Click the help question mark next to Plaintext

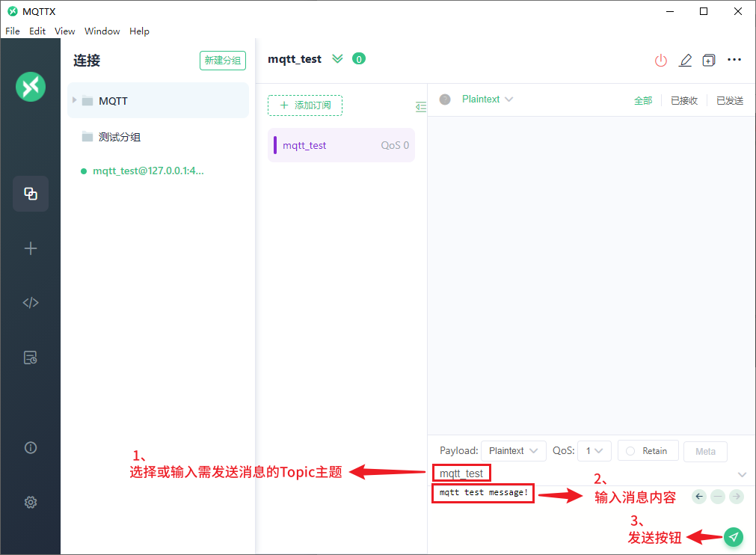[x=445, y=99]
